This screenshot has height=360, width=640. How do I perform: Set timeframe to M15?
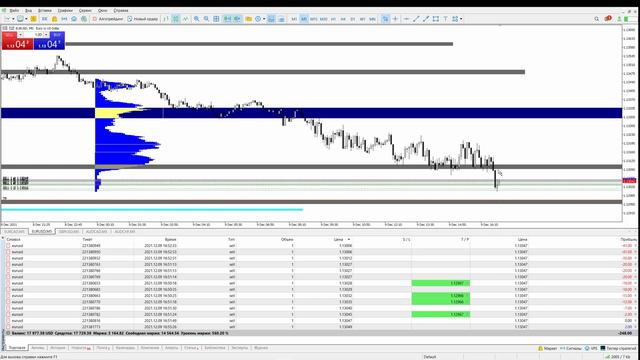coord(313,19)
